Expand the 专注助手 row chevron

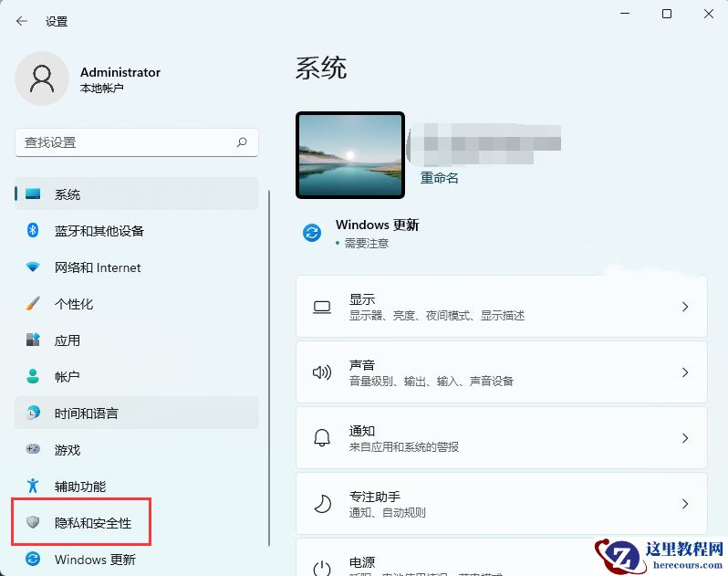(x=685, y=504)
